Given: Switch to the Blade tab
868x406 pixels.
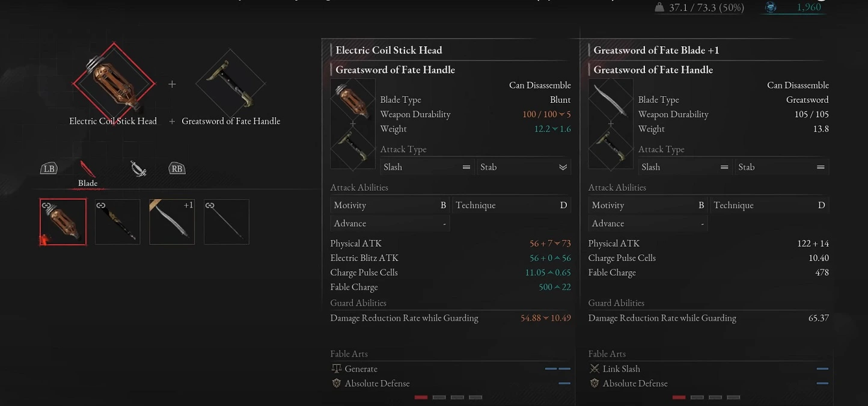Looking at the screenshot, I should 88,182.
